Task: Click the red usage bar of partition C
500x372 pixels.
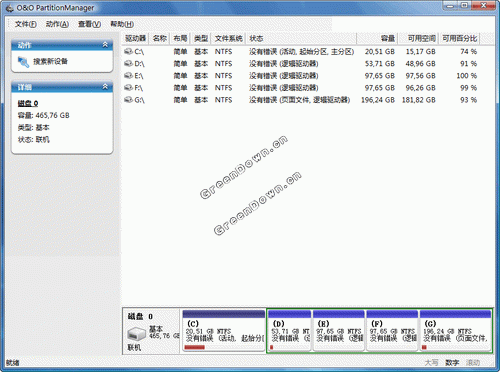Action: 195,347
